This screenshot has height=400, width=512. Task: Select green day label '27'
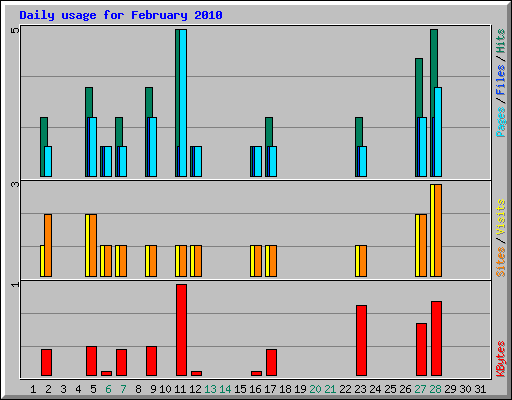click(420, 389)
